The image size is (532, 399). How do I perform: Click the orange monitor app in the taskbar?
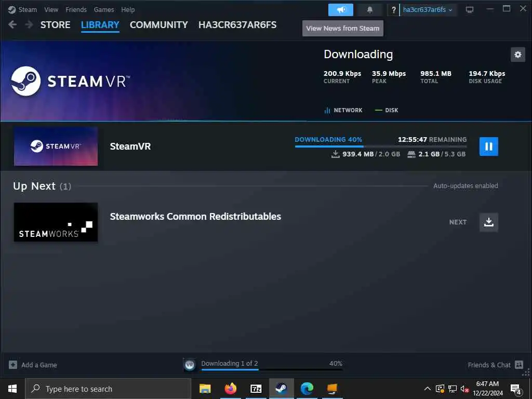(332, 389)
